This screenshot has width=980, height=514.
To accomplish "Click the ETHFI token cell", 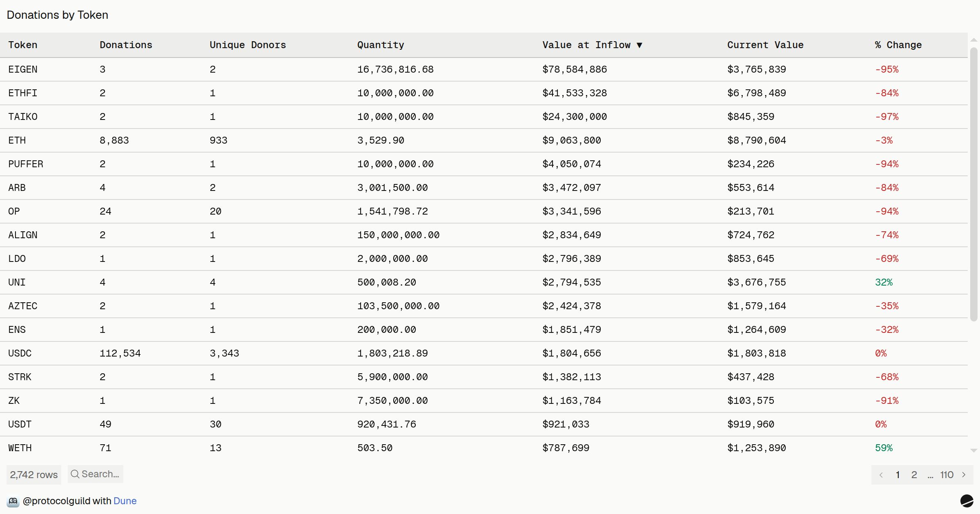I will [23, 93].
